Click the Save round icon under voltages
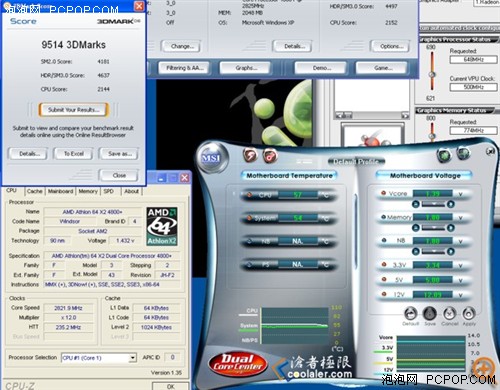The width and height of the screenshot is (500, 390). 430,314
